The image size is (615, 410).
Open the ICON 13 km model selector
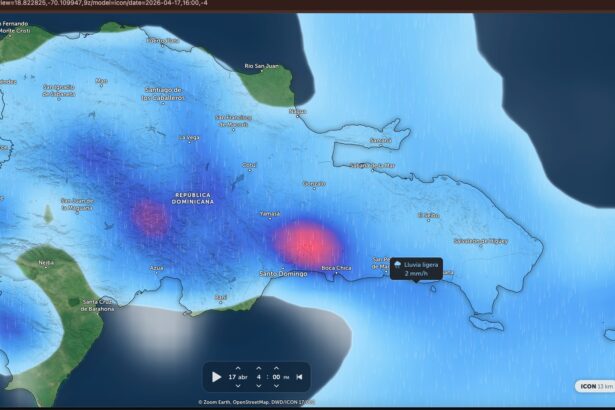[593, 385]
